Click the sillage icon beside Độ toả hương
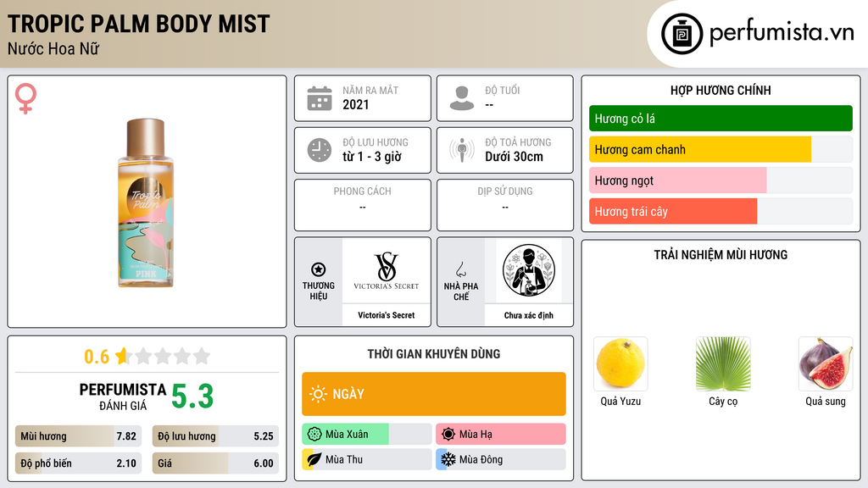Viewport: 868px width, 488px height. (x=462, y=150)
